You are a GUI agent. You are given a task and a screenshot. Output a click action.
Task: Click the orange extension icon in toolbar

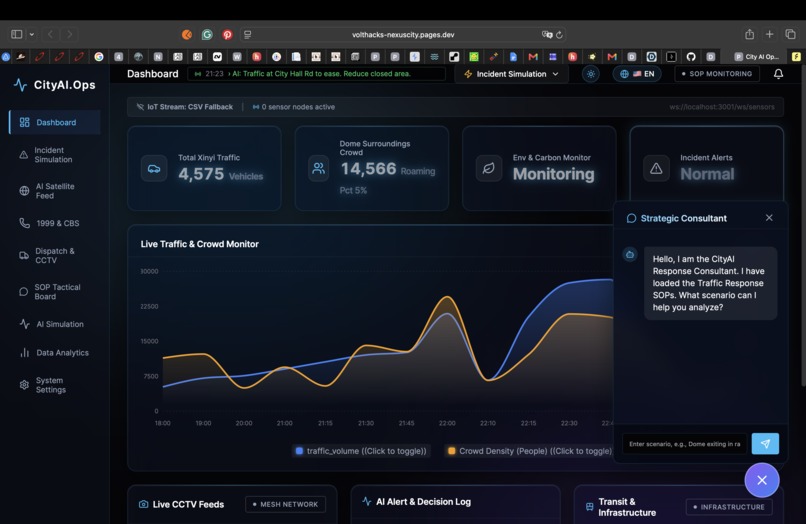tap(187, 34)
